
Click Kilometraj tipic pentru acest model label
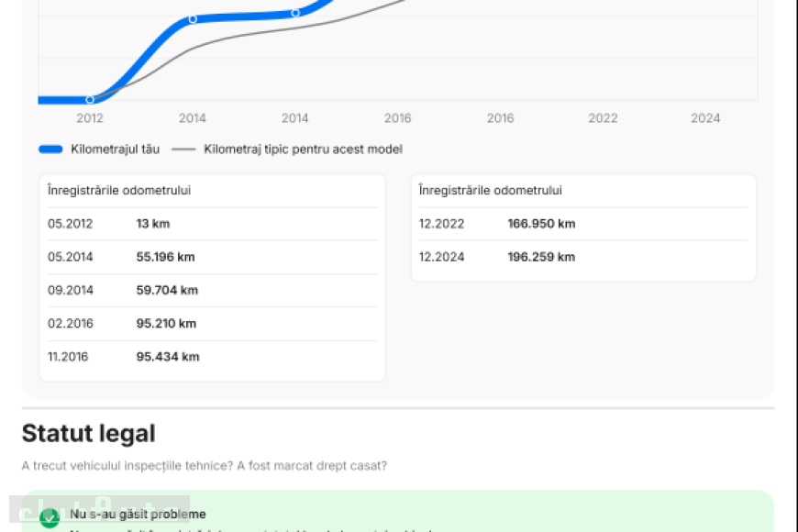click(x=303, y=149)
